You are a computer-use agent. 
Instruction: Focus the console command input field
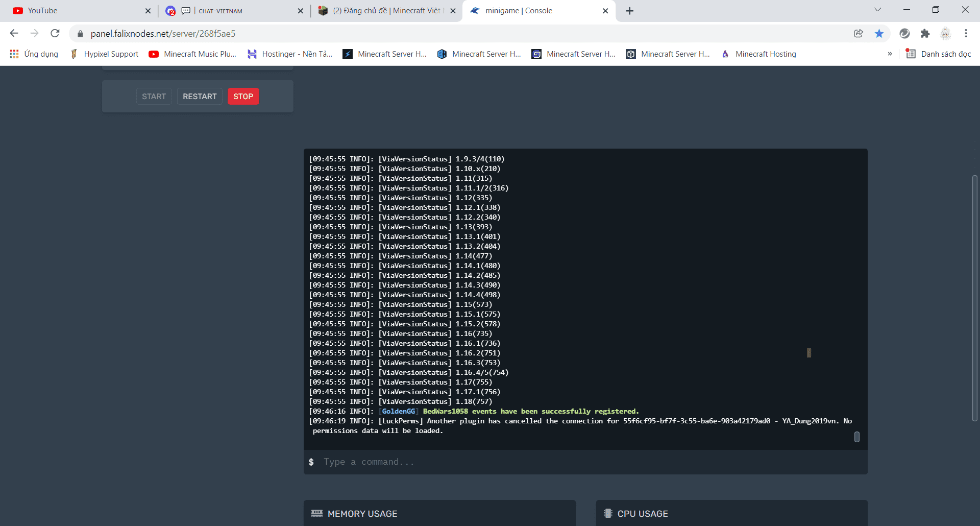(585, 462)
